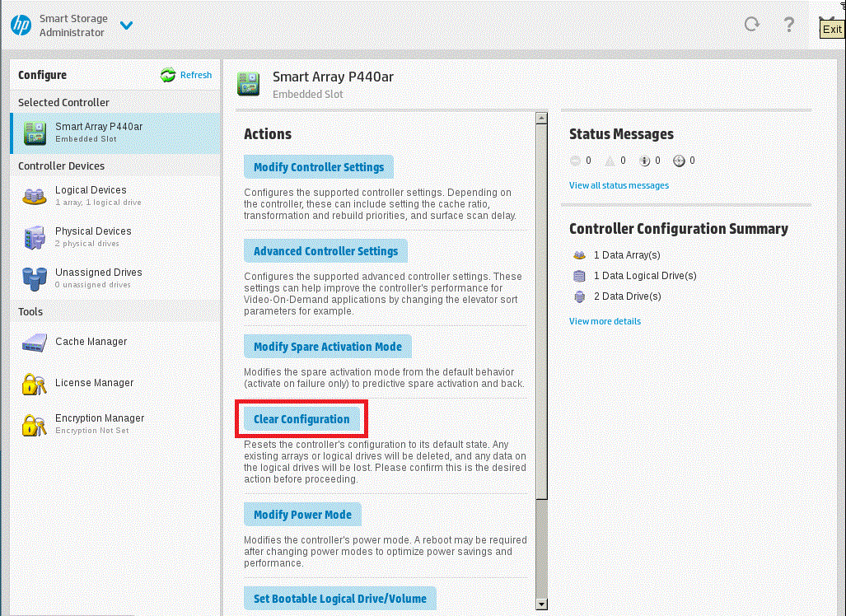The image size is (846, 616).
Task: Click '2 physical drives' subtitle text
Action: 86,243
